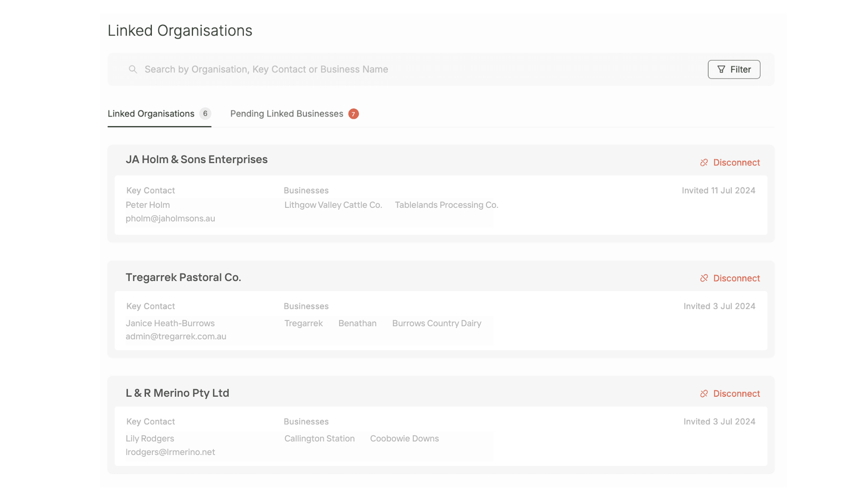Disconnect JA Holm & Sons Enterprises
The height and width of the screenshot is (488, 868).
tap(736, 163)
